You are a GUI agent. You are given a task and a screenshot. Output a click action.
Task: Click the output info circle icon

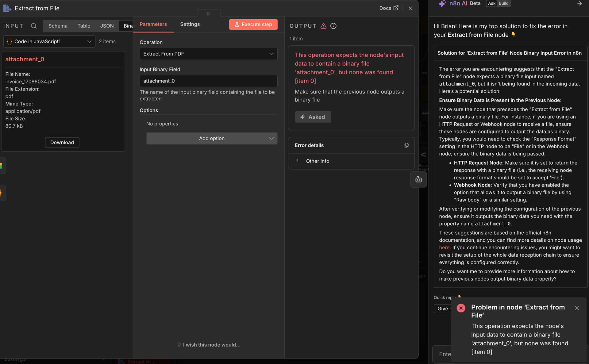333,26
